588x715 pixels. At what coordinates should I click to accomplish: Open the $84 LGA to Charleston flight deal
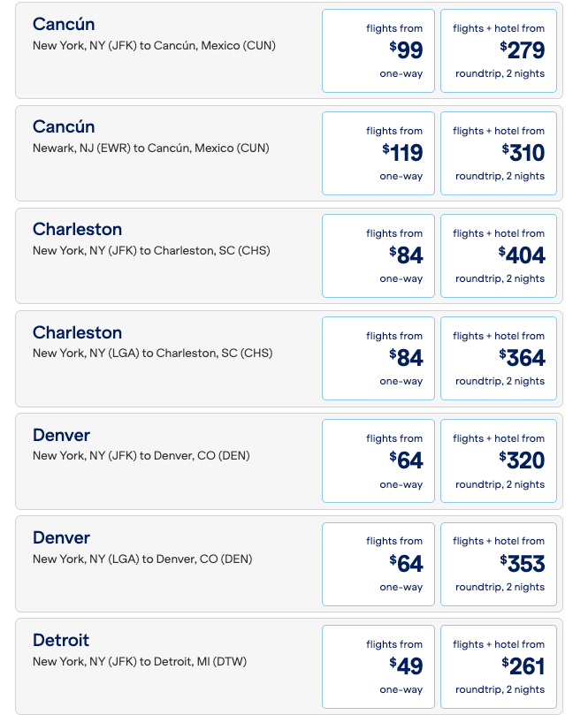pos(378,358)
